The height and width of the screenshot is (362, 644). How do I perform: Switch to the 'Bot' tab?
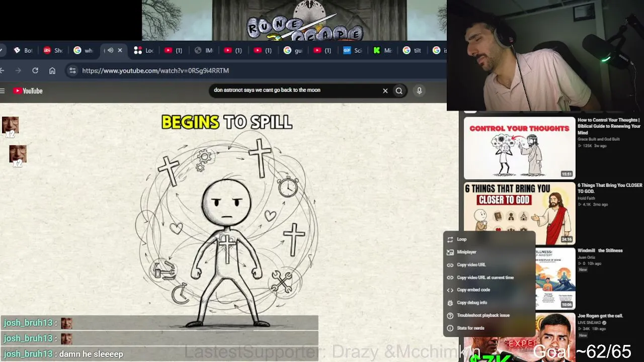[x=23, y=50]
